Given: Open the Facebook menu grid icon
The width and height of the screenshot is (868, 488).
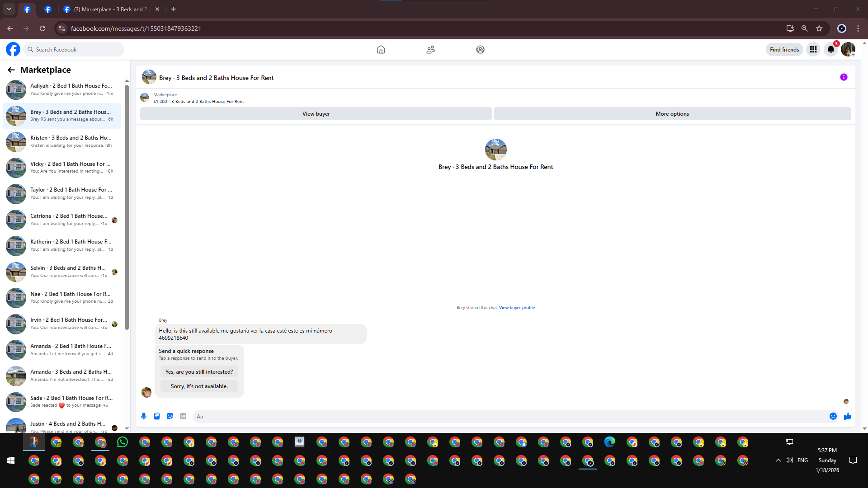Looking at the screenshot, I should click(x=813, y=50).
